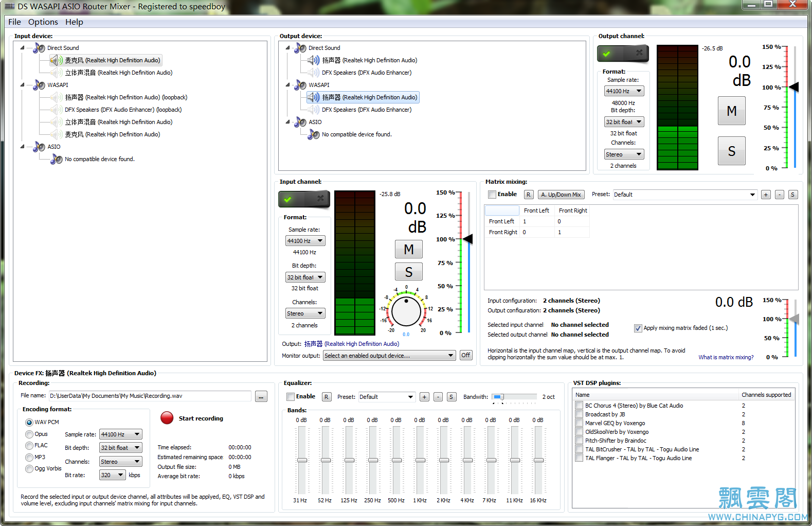Select TAL Flanger plugin row
The height and width of the screenshot is (526, 812).
click(x=638, y=458)
